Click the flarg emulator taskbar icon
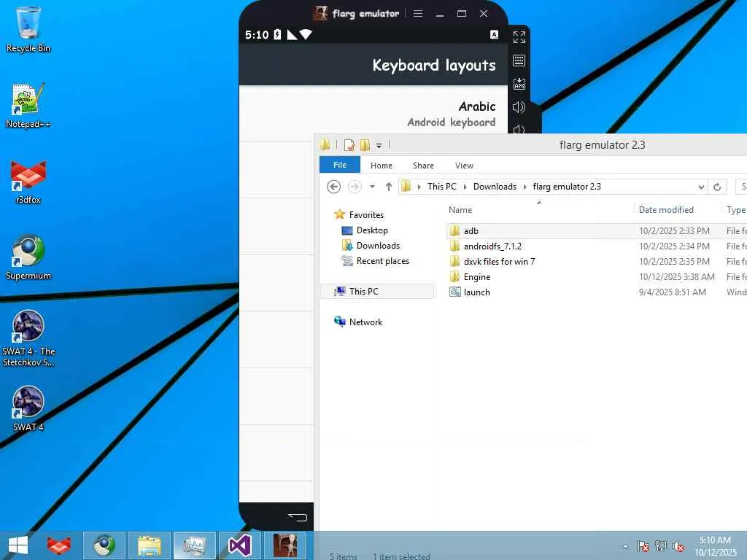 (x=285, y=545)
